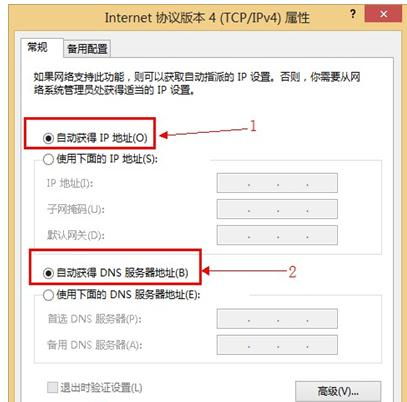
Task: Click the help question mark icon
Action: coord(353,14)
